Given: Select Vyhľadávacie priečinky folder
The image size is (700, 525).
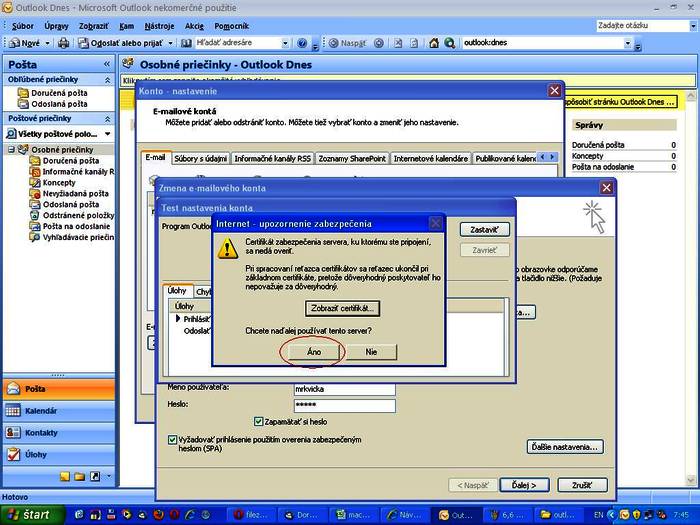Looking at the screenshot, I should tap(71, 237).
